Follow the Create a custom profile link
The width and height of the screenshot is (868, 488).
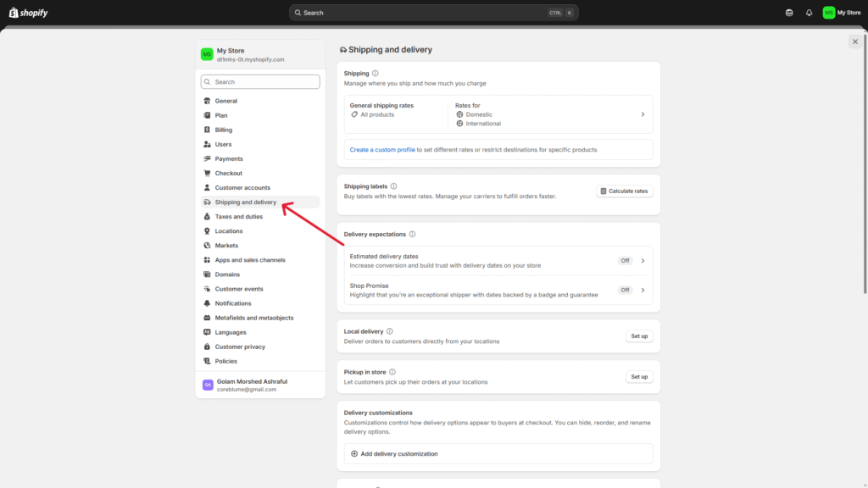(382, 150)
